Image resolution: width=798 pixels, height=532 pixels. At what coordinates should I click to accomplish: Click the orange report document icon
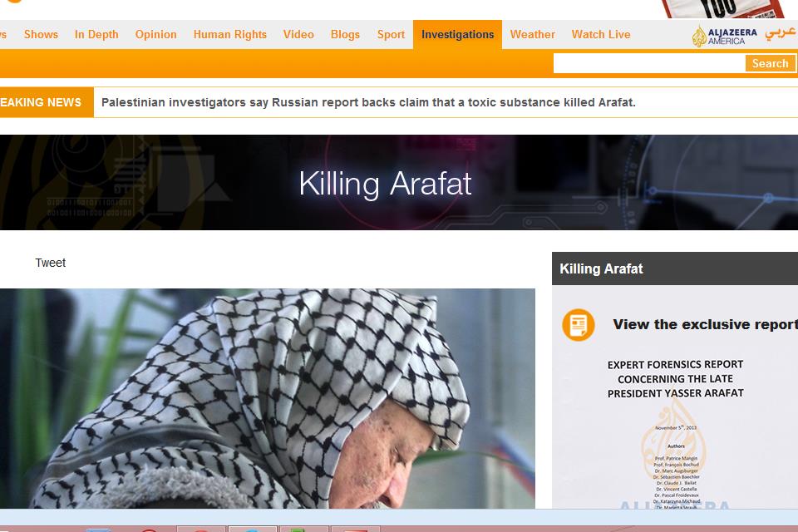click(x=578, y=324)
